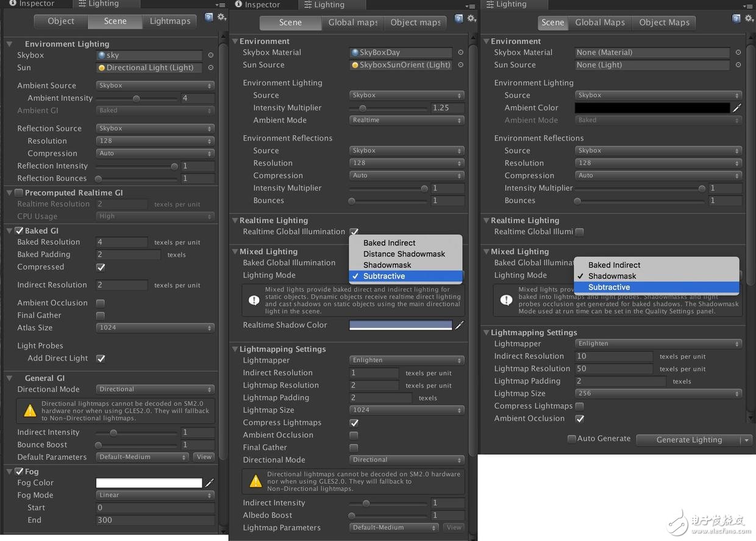This screenshot has height=541, width=756.
Task: Open the Fog Mode Linear dropdown
Action: pyautogui.click(x=155, y=495)
